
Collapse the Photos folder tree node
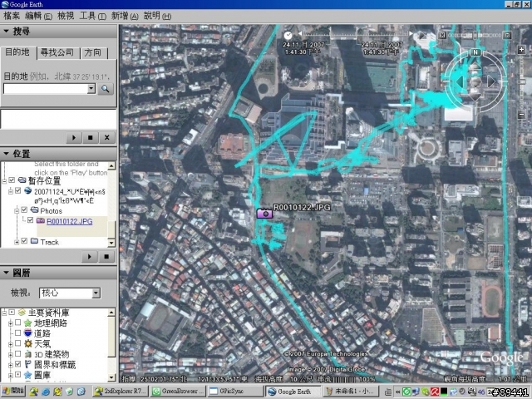click(17, 210)
